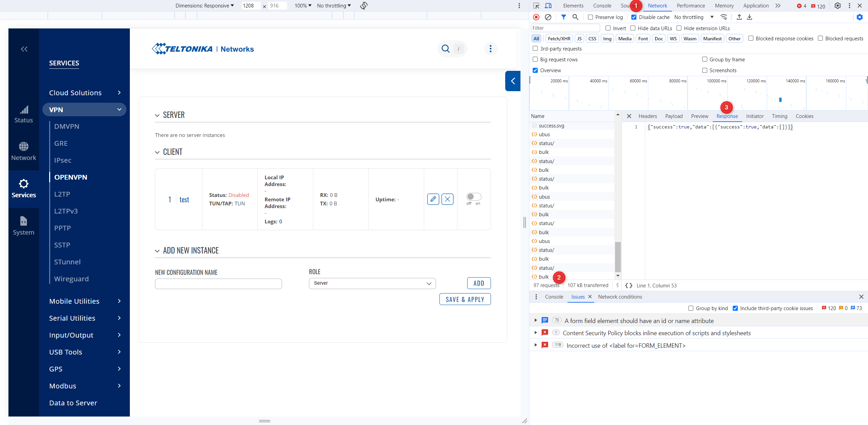
Task: Uncheck the Disable cache checkbox
Action: (x=634, y=17)
